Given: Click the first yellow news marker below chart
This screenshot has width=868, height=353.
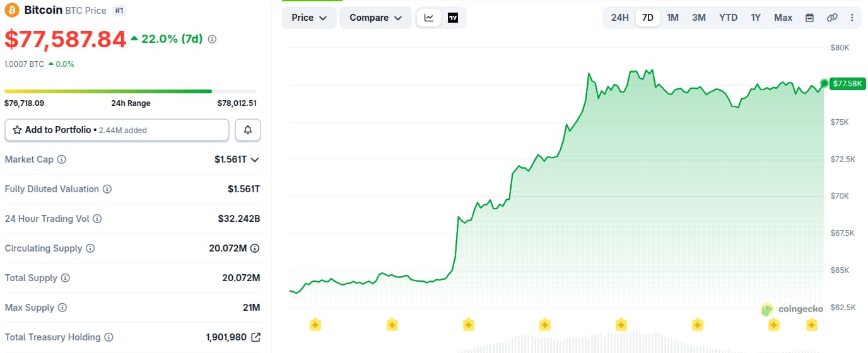Looking at the screenshot, I should pyautogui.click(x=315, y=325).
